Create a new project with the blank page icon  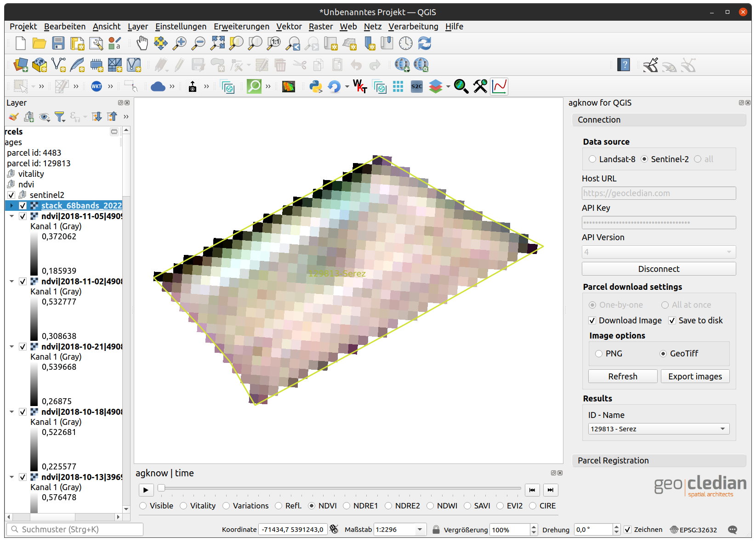tap(20, 44)
